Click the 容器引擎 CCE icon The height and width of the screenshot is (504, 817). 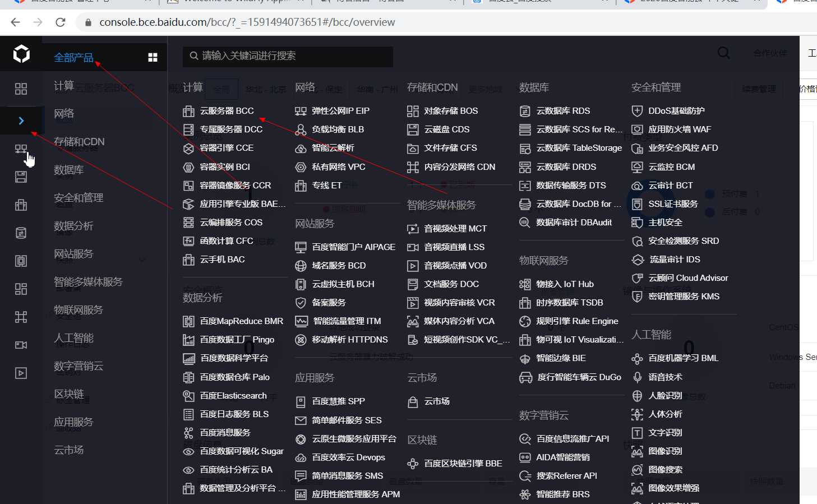click(x=188, y=148)
